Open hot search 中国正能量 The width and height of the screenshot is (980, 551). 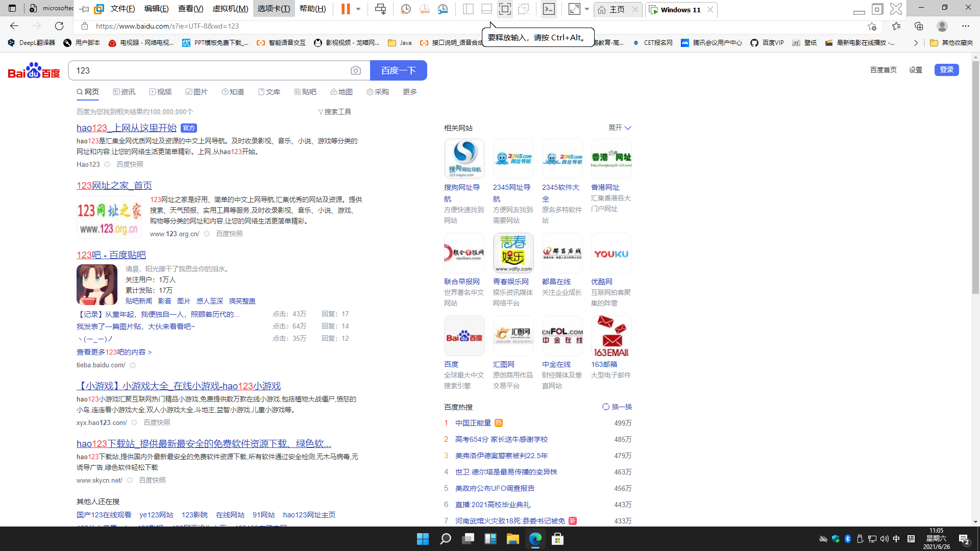coord(473,423)
